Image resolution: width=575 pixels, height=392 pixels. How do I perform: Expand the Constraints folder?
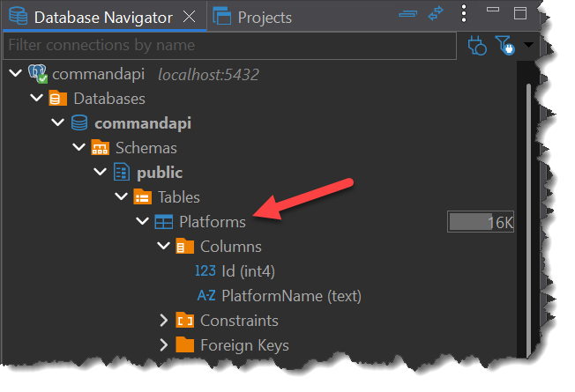click(163, 321)
